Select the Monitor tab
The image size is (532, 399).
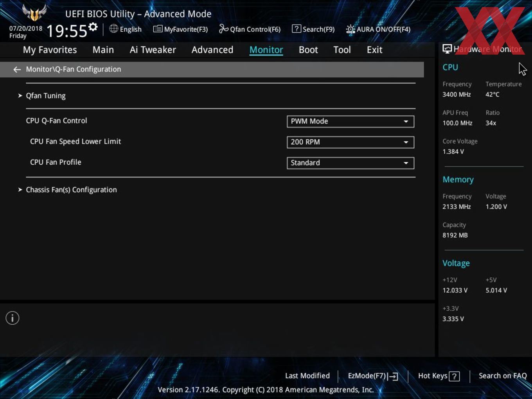pyautogui.click(x=266, y=50)
